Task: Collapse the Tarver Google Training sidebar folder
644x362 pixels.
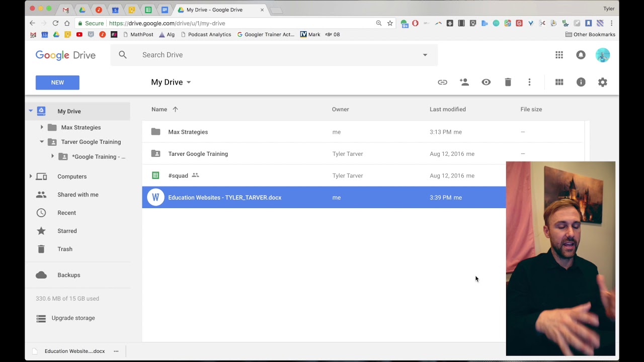Action: (x=42, y=142)
